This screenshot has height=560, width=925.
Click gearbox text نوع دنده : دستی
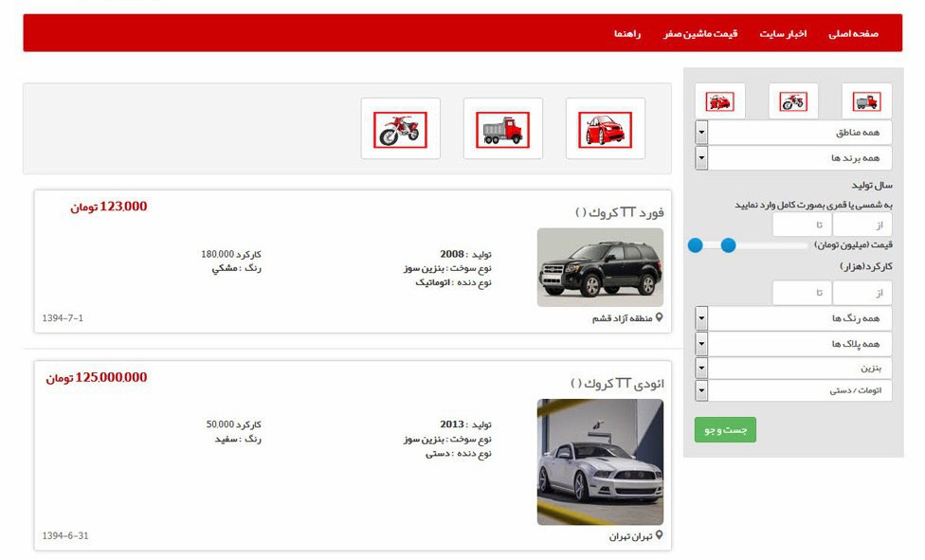click(x=459, y=453)
